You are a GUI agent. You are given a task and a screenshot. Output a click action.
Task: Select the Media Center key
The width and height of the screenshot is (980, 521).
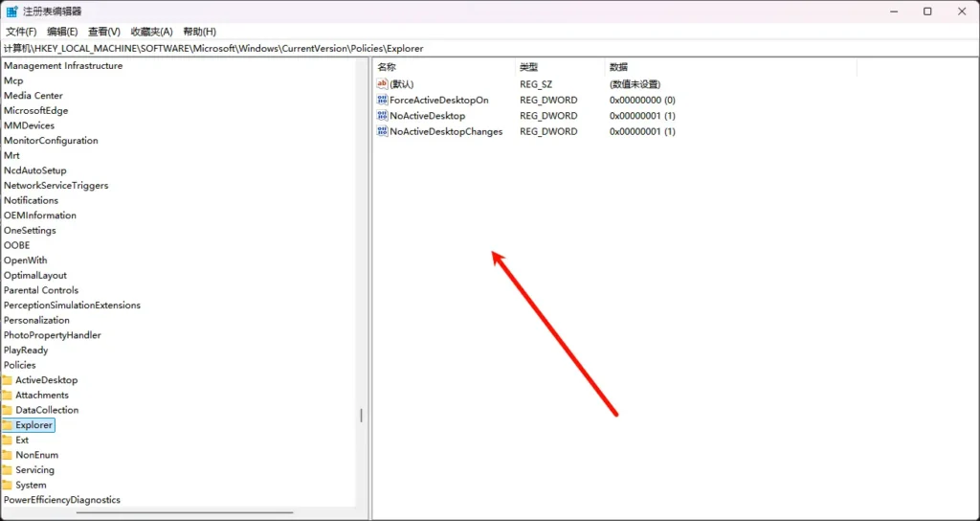33,96
